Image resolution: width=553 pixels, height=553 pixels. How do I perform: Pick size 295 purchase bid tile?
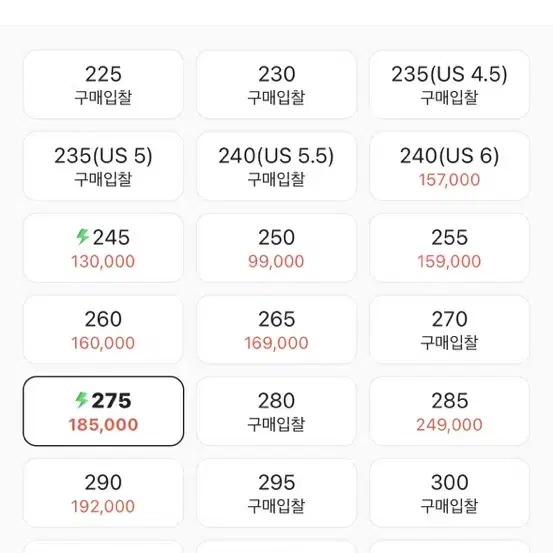[x=276, y=493]
